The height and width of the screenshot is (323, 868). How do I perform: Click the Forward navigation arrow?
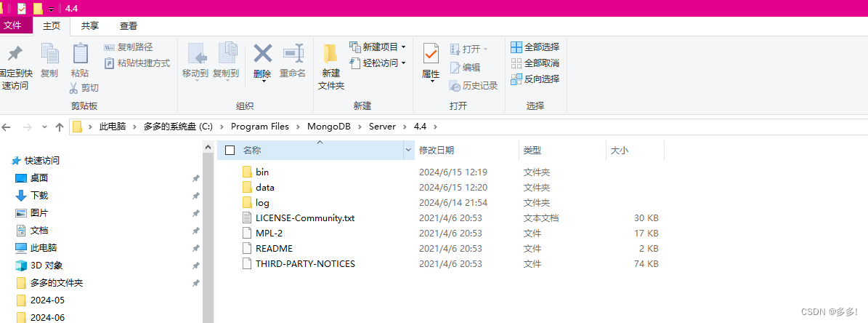[x=27, y=127]
